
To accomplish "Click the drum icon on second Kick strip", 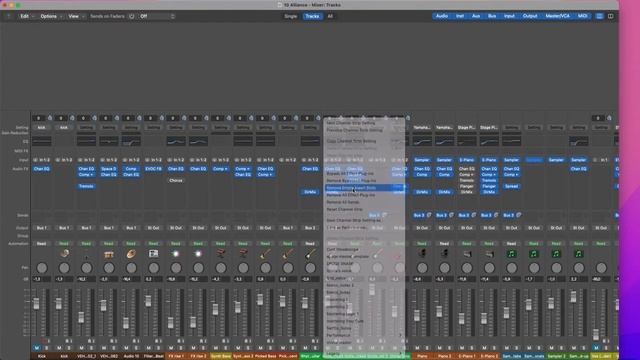I will (x=64, y=253).
